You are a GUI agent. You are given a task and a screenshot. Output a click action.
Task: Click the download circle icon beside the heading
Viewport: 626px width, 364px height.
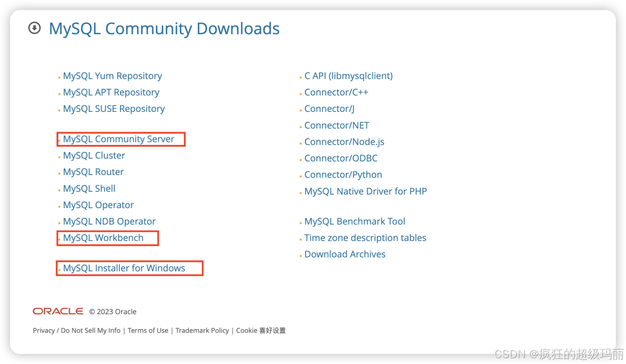(x=34, y=28)
